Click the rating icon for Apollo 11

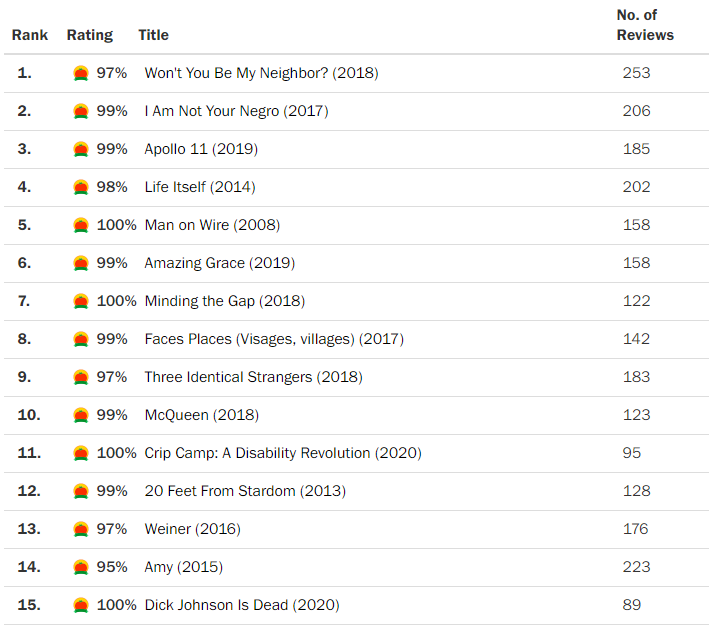click(81, 149)
